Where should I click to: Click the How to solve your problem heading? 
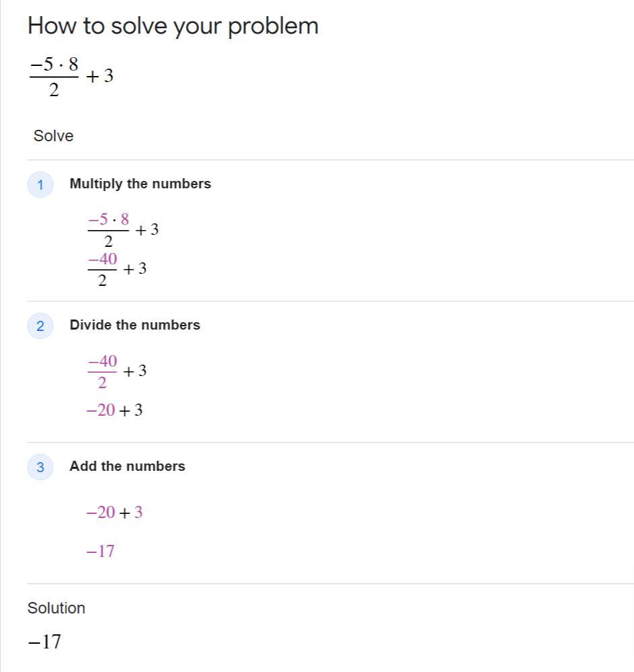coord(173,26)
